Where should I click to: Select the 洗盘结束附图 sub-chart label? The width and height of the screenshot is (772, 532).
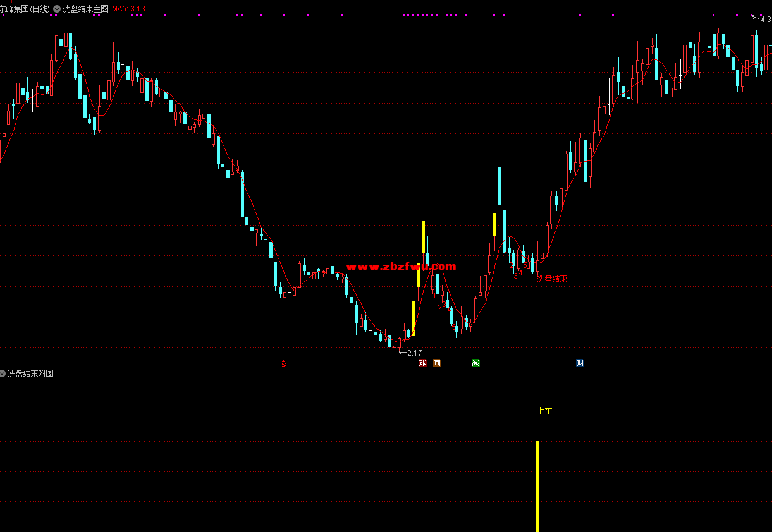[x=30, y=373]
